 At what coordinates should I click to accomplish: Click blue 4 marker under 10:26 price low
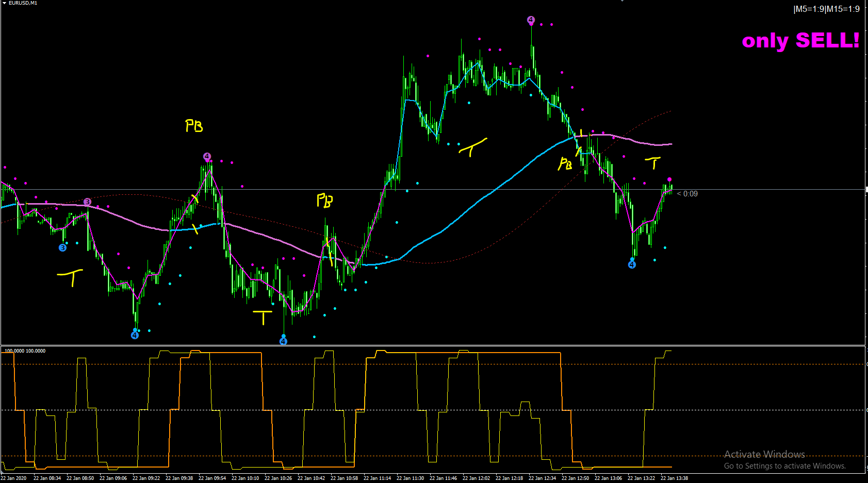[x=283, y=341]
